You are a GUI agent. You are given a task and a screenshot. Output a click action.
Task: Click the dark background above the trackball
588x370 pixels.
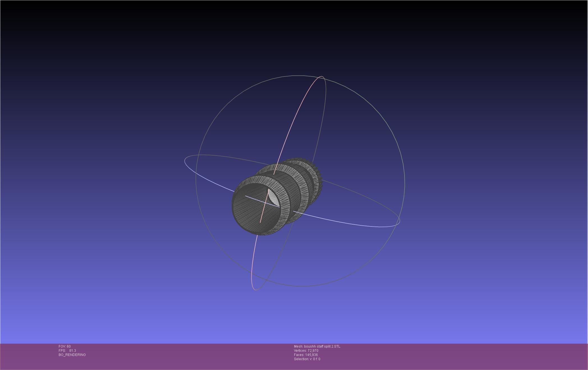[295, 34]
